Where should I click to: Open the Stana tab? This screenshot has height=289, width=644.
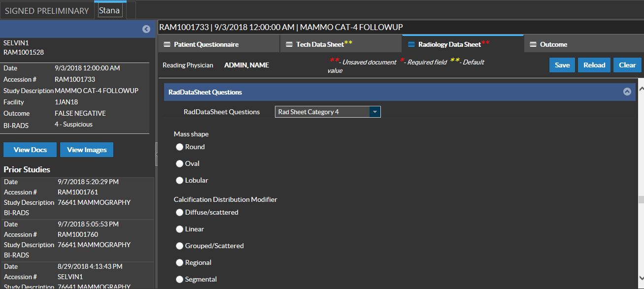[x=109, y=10]
